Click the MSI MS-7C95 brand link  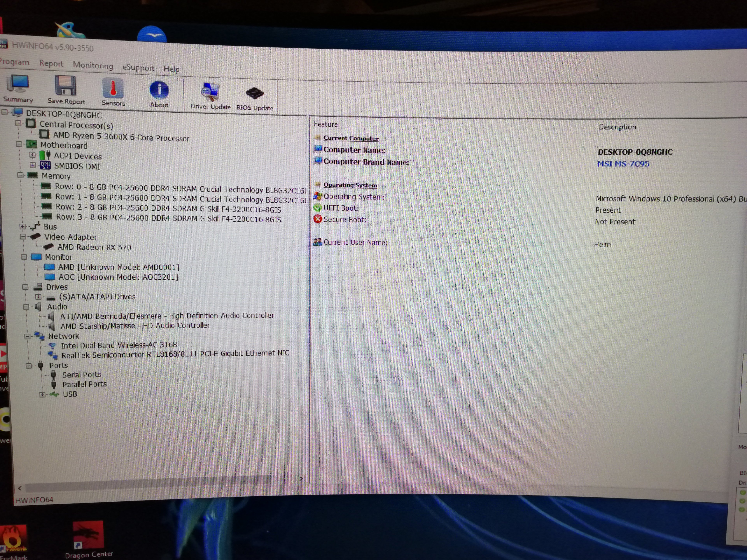pyautogui.click(x=623, y=164)
